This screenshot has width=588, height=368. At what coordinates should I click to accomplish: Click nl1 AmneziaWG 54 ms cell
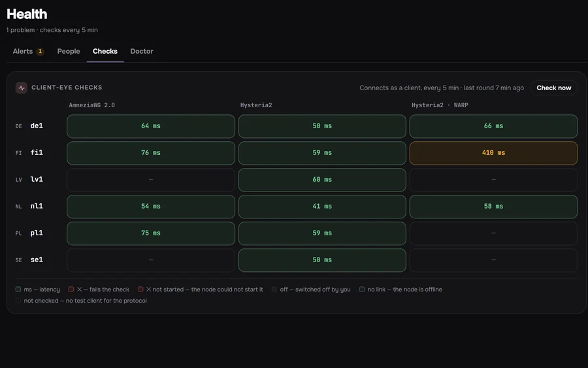(x=151, y=207)
